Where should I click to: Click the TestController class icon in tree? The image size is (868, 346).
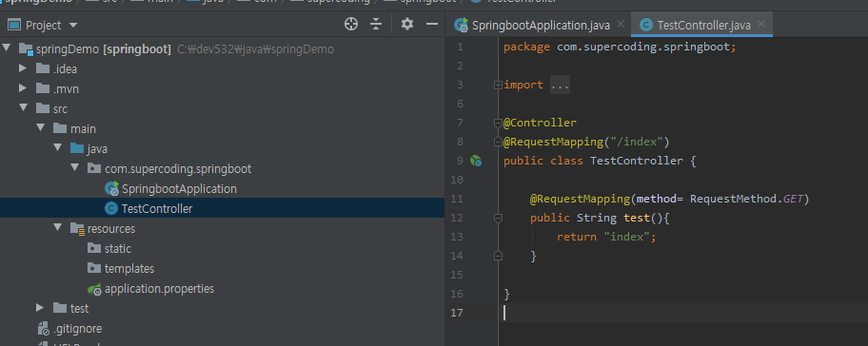[x=111, y=208]
